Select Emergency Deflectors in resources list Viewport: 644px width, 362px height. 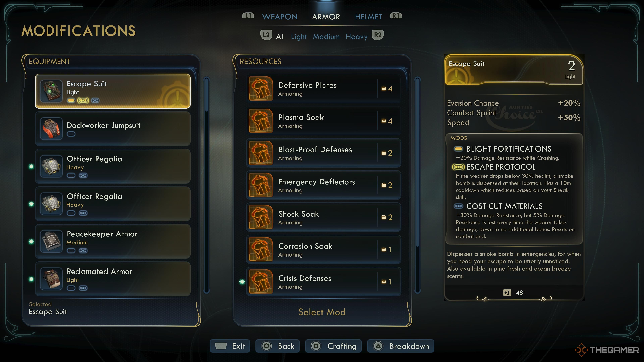pos(324,185)
